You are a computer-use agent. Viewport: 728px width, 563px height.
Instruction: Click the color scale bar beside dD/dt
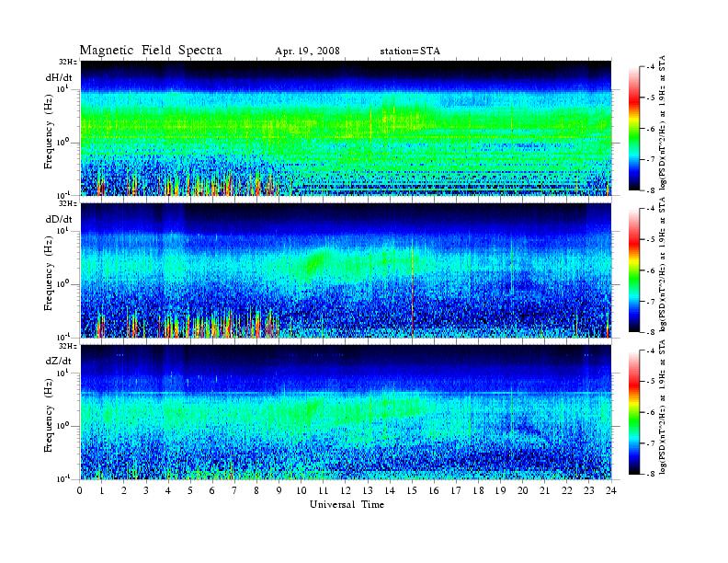(634, 270)
